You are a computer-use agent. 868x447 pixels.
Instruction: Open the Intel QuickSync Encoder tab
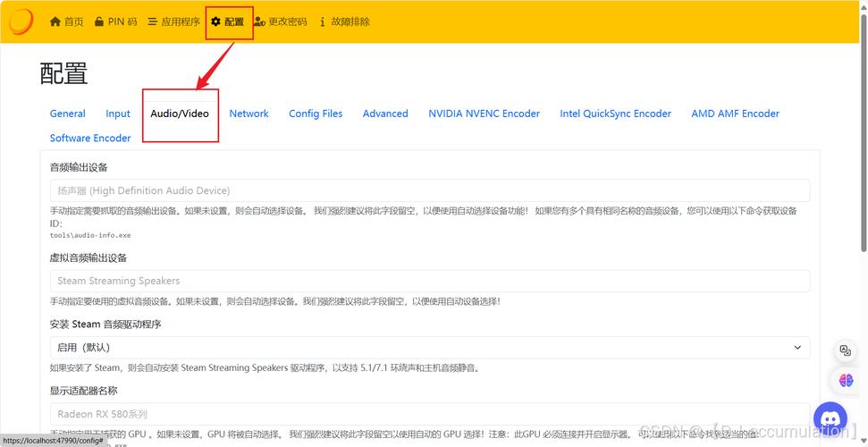pos(615,114)
